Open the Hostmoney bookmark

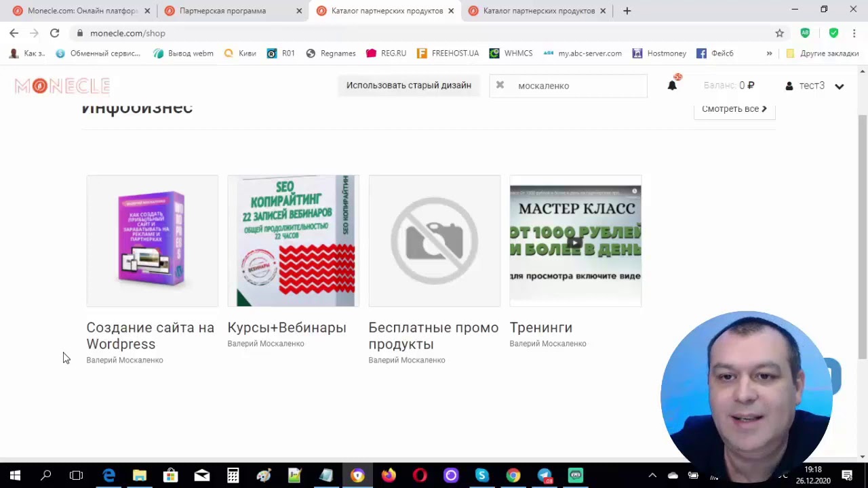pos(660,53)
